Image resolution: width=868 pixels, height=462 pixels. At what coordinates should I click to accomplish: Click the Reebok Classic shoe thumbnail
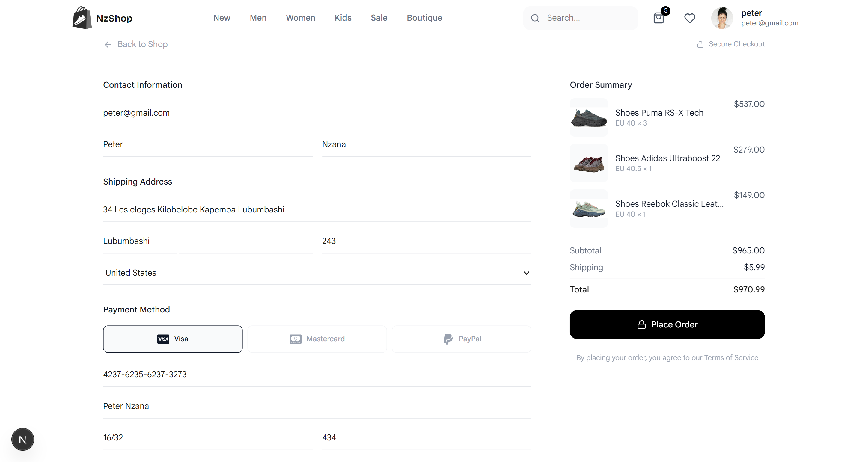(x=589, y=209)
